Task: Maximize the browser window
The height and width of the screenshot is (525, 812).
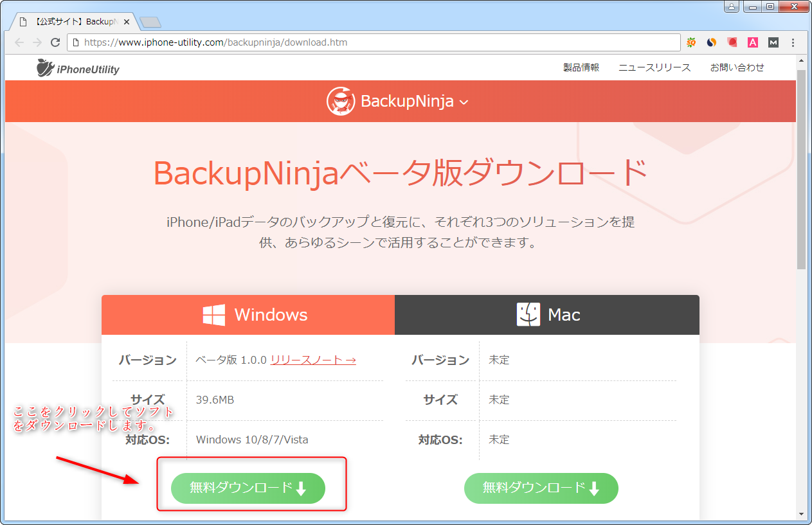Action: 770,6
